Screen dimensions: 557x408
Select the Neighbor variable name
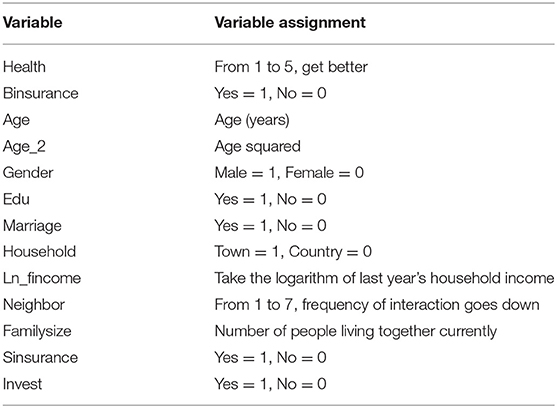(x=34, y=305)
